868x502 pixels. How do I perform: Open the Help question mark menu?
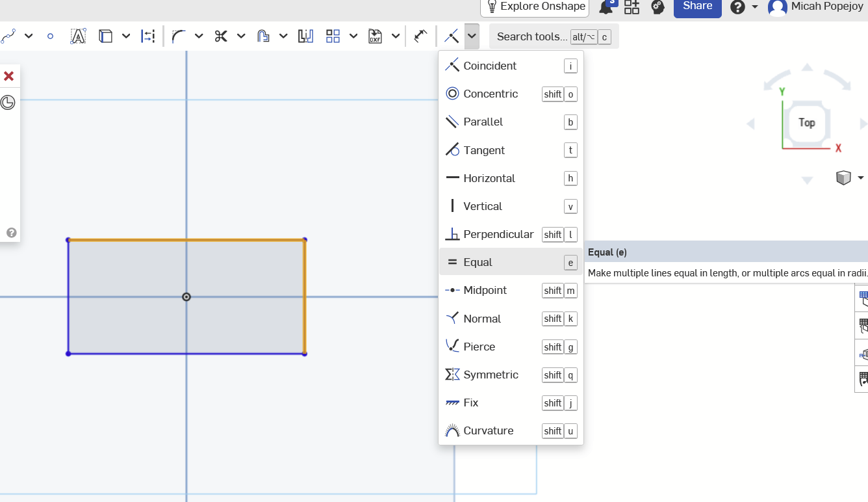[x=743, y=7]
